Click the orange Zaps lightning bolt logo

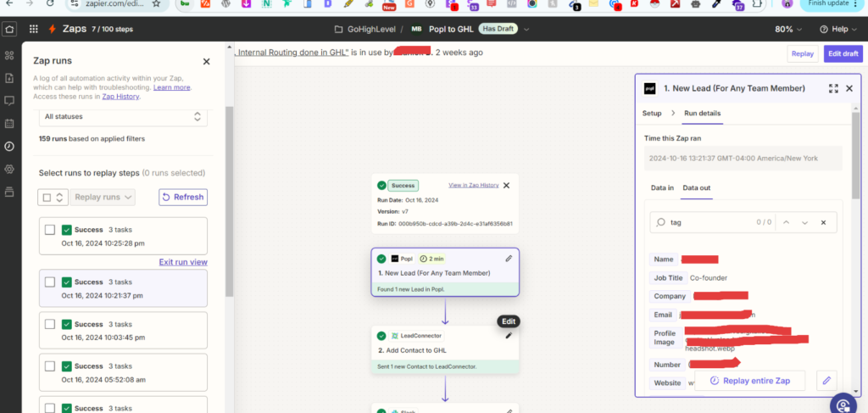point(53,29)
